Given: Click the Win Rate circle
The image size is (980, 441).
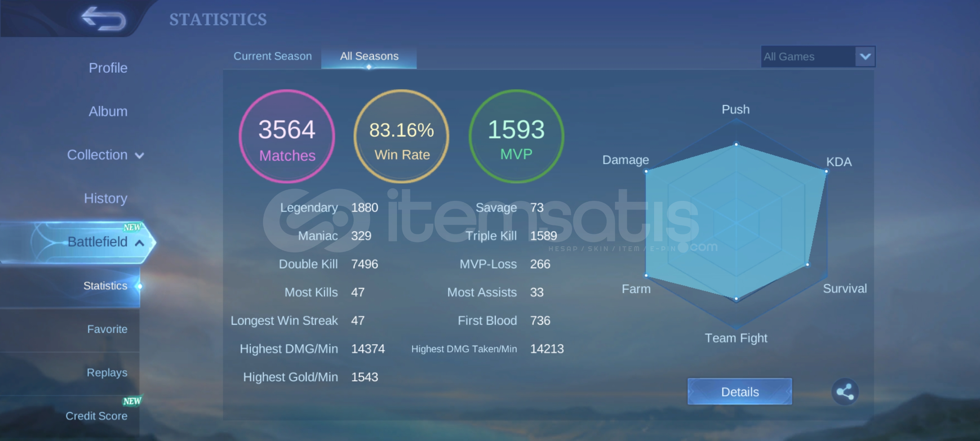Looking at the screenshot, I should (401, 136).
